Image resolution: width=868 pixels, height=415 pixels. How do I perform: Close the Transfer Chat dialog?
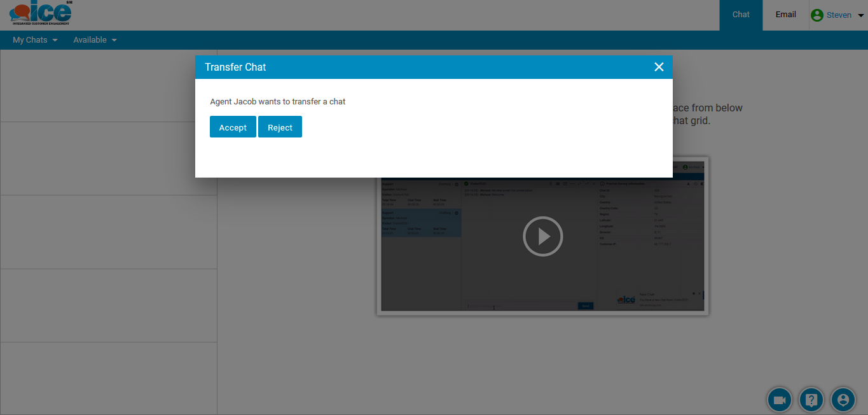(x=659, y=67)
